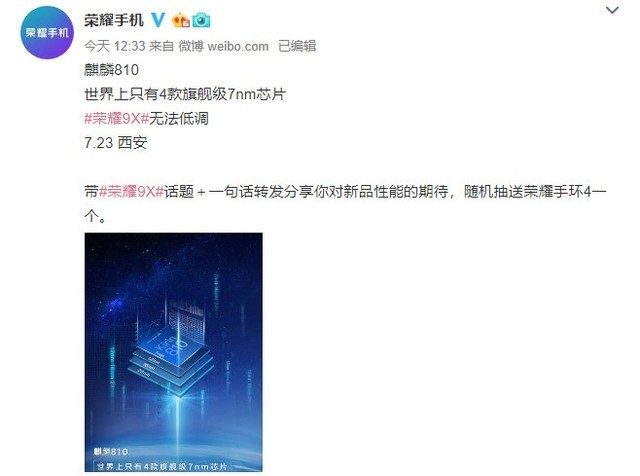Image resolution: width=640 pixels, height=476 pixels.
Task: Open the Kirin 810 chip poster thumbnail
Action: pos(173,352)
